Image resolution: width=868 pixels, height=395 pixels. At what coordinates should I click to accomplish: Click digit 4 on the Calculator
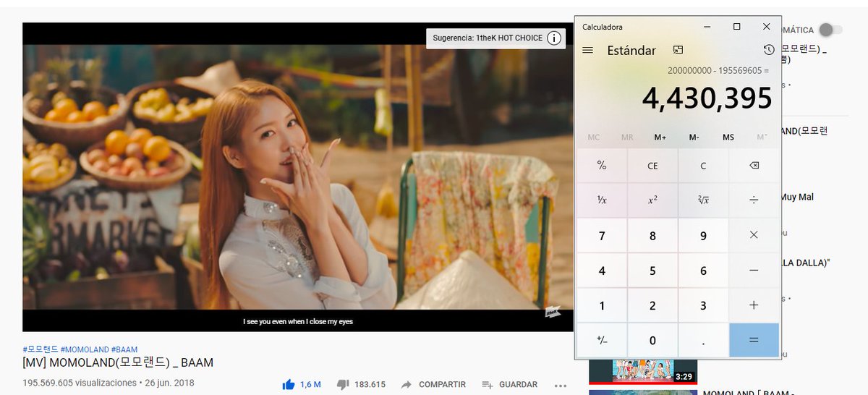click(602, 271)
